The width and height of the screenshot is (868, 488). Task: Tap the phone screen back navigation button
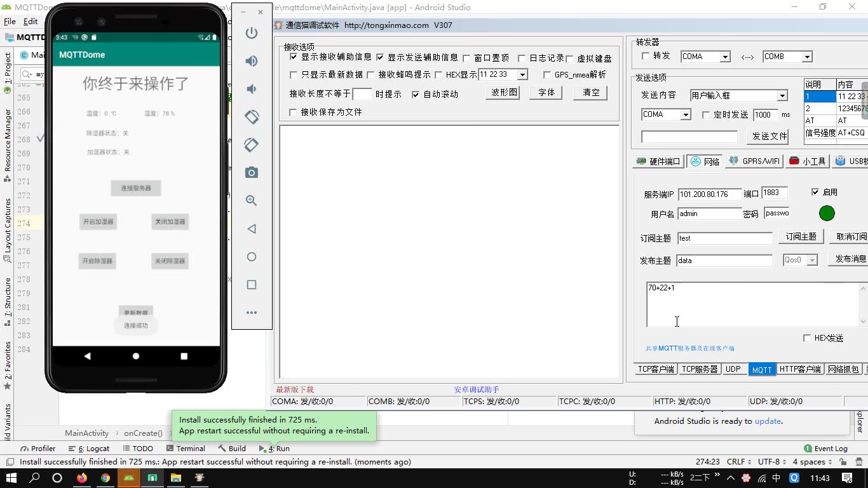pyautogui.click(x=88, y=356)
